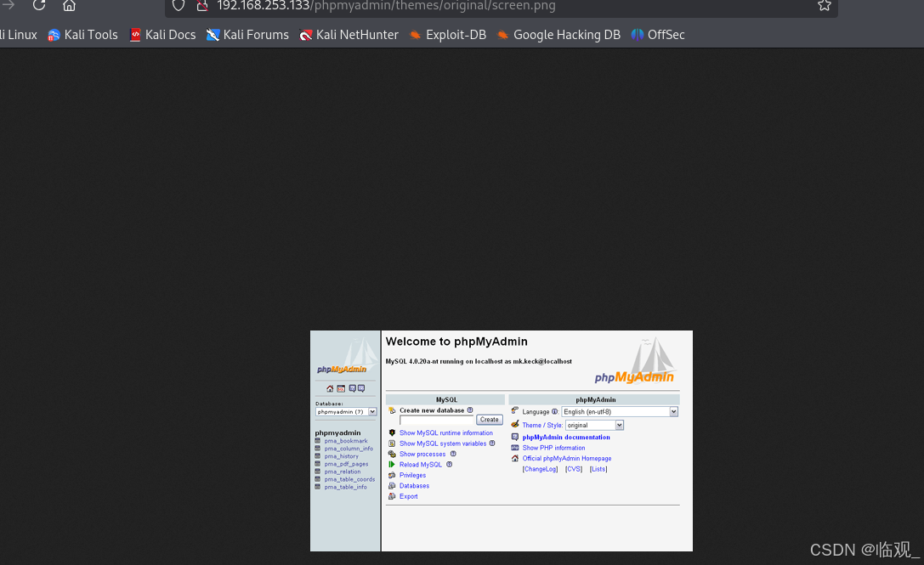This screenshot has width=924, height=565.
Task: Click the Create new database icon
Action: (x=392, y=410)
